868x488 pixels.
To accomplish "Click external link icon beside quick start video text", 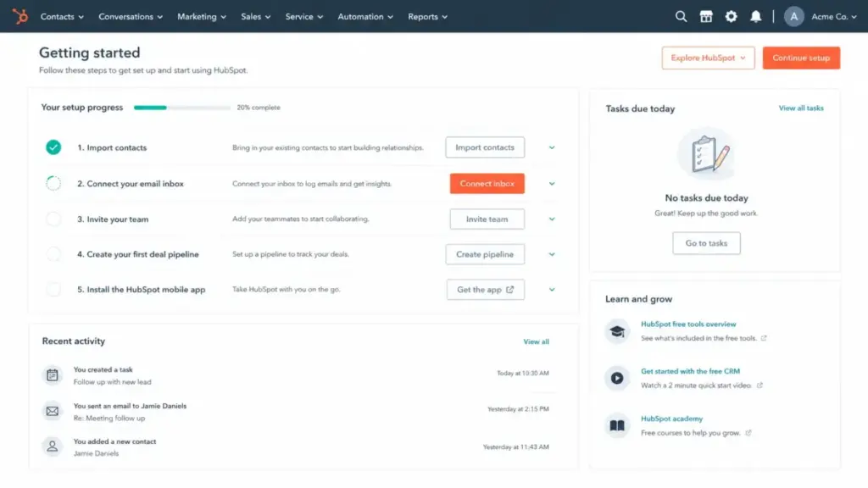I will [x=759, y=385].
